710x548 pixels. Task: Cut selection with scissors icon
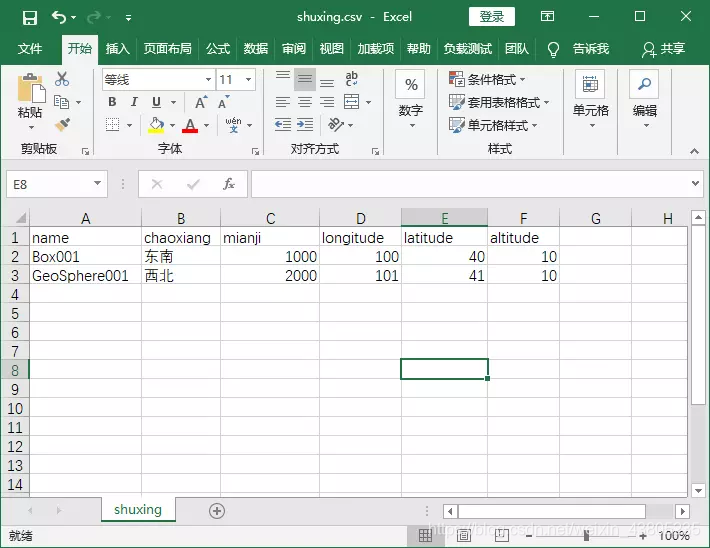(x=62, y=79)
